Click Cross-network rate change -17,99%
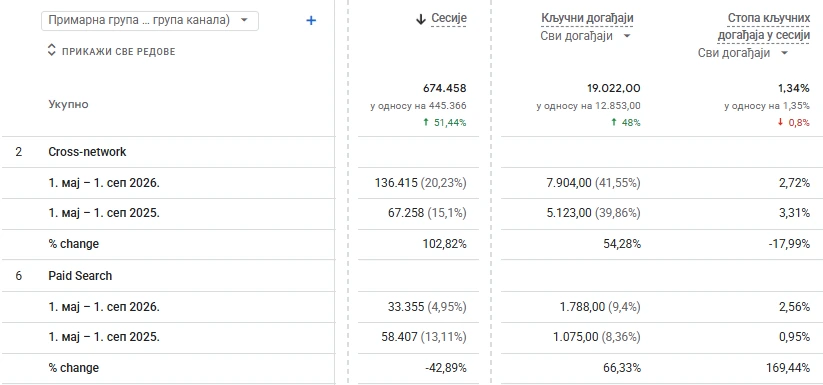Image resolution: width=823 pixels, height=385 pixels. [790, 244]
